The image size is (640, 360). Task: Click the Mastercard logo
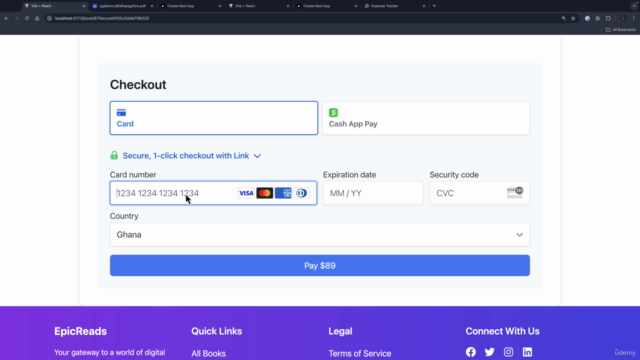tap(264, 193)
